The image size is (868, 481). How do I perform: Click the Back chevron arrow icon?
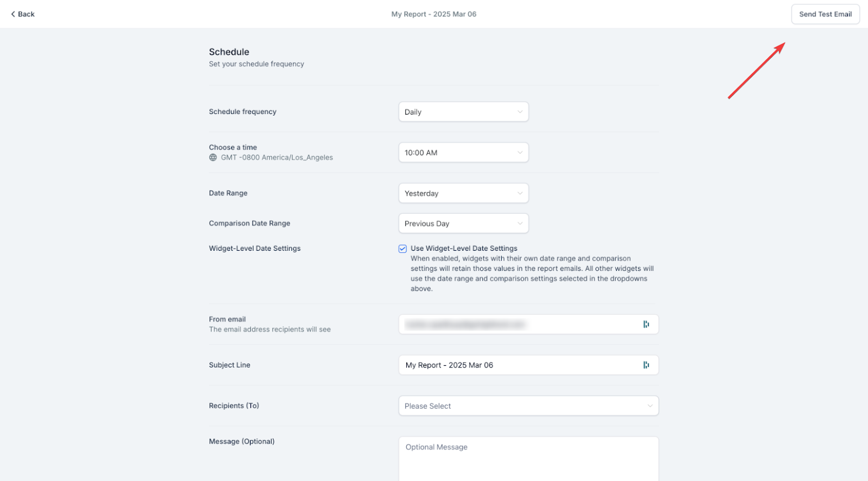(x=13, y=14)
